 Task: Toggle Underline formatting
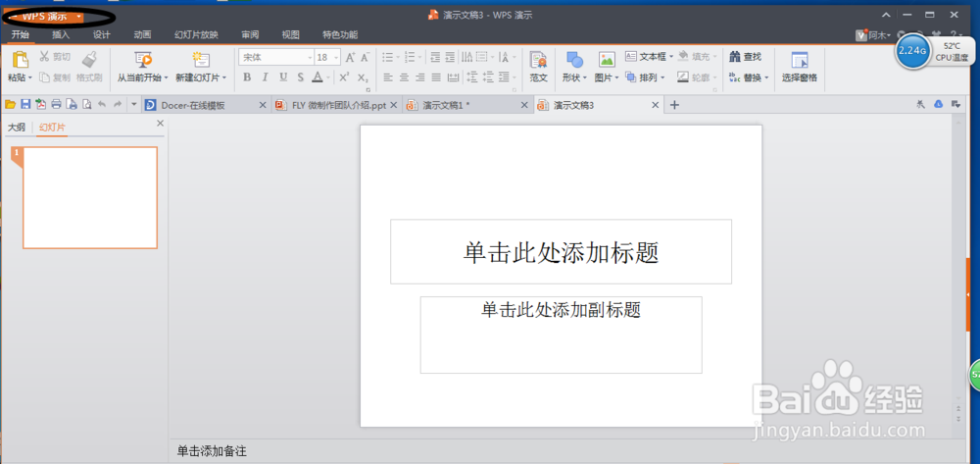[x=283, y=77]
